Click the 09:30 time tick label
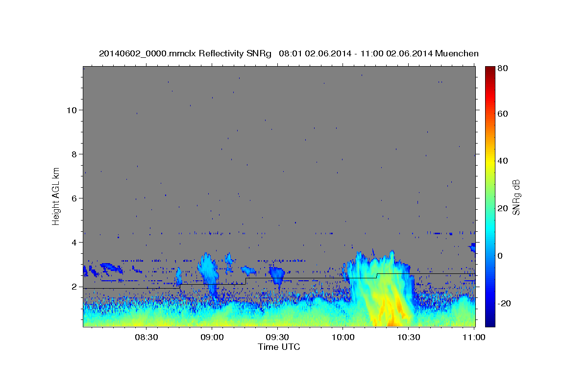 (278, 338)
